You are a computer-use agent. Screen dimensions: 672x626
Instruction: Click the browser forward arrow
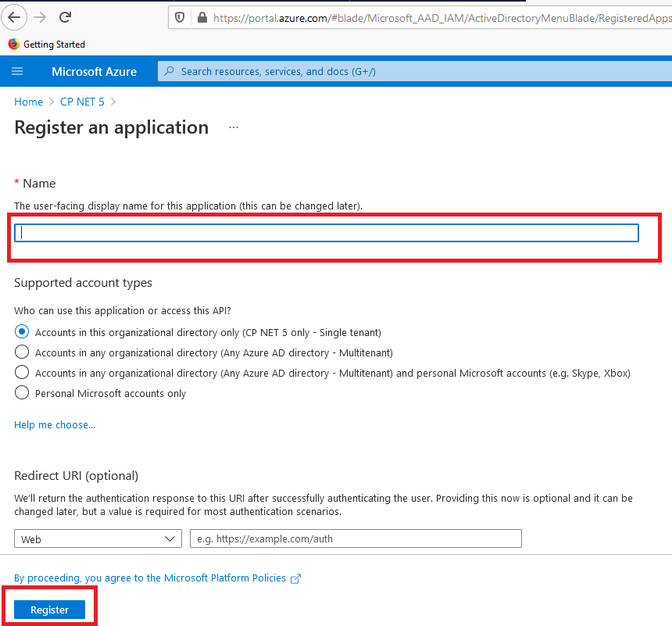[40, 17]
